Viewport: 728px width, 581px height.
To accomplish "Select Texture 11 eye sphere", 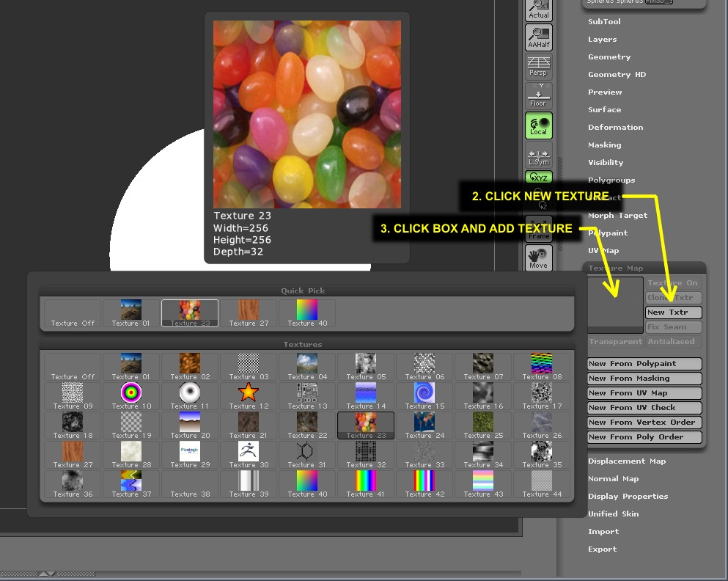I will coord(190,395).
